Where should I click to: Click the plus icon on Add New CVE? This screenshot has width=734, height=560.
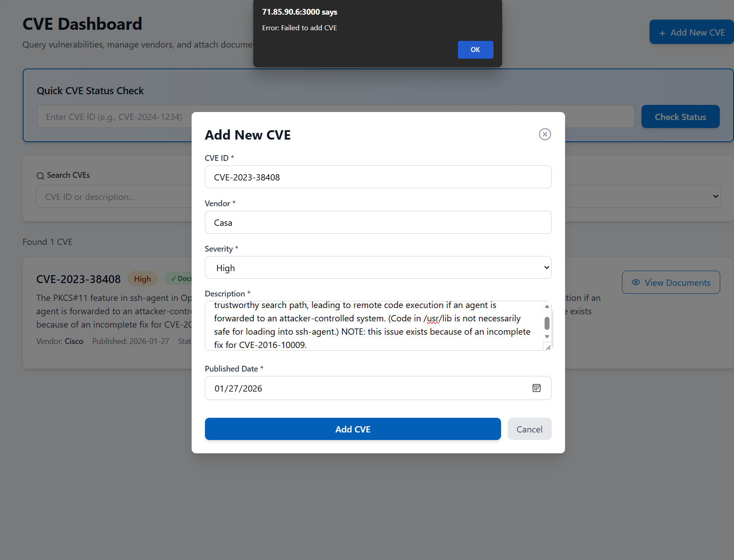[662, 33]
